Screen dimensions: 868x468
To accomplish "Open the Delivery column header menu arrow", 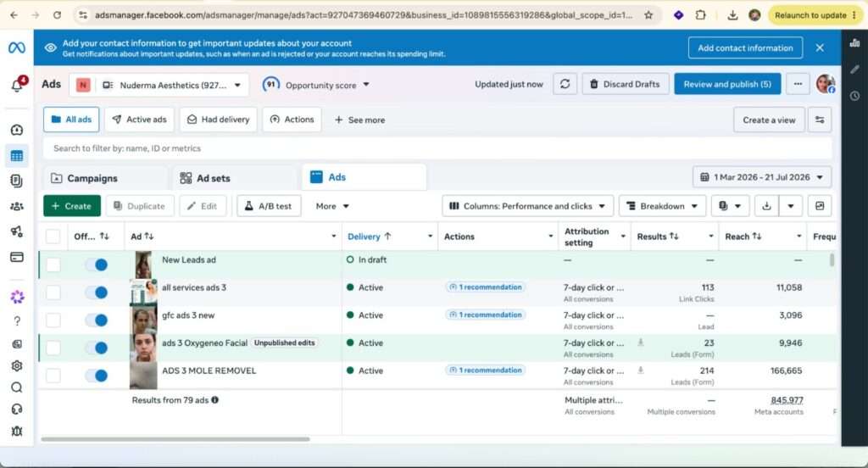I will point(430,237).
